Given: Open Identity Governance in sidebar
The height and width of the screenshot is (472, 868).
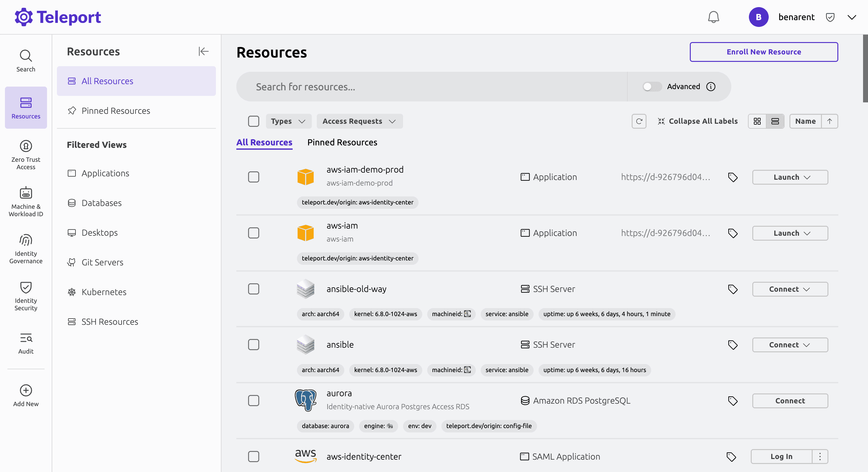Looking at the screenshot, I should [x=26, y=249].
